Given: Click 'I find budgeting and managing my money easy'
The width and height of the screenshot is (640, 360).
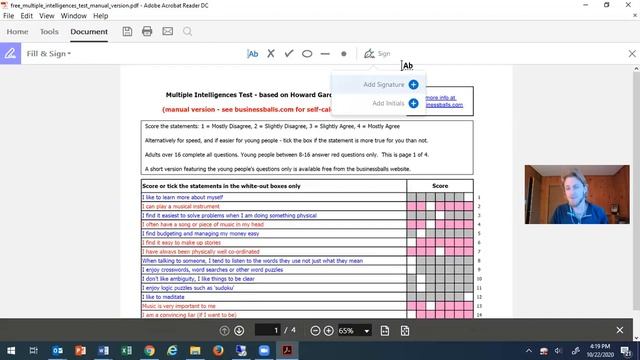Looking at the screenshot, I should click(x=200, y=233).
